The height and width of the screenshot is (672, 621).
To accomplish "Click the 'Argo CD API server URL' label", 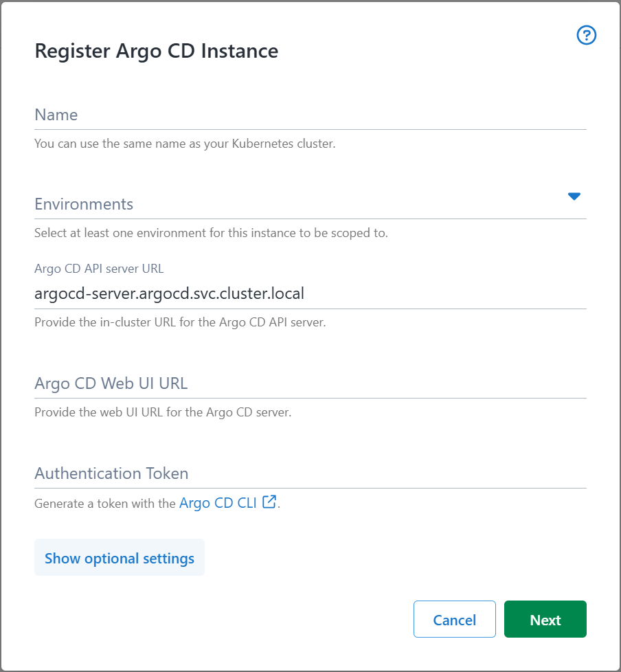I will coord(99,269).
